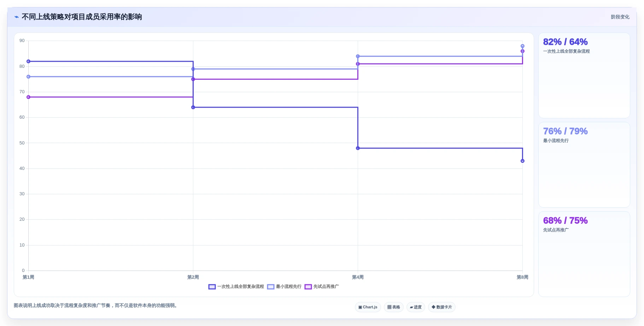Click the 第4周 x-axis label
The width and height of the screenshot is (644, 326).
(x=358, y=277)
